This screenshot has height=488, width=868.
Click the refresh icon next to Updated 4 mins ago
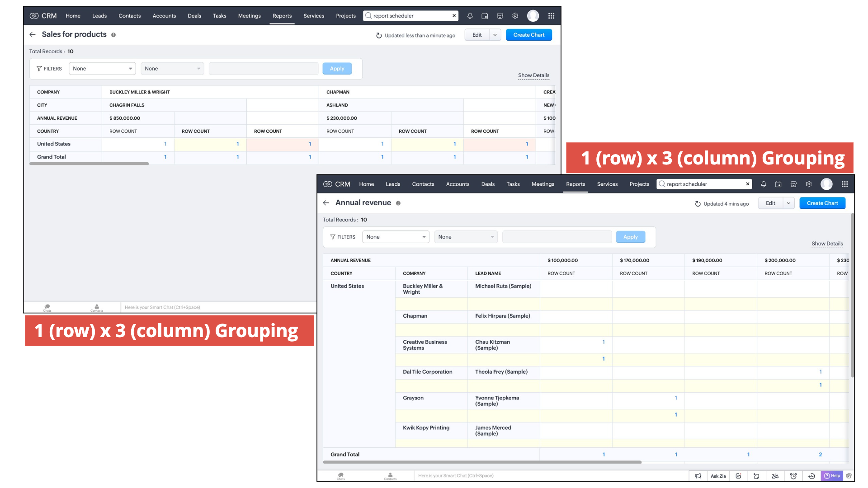click(x=698, y=204)
